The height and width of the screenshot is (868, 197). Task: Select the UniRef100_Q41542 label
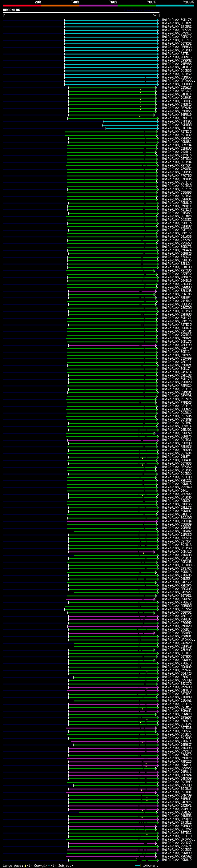176,301
